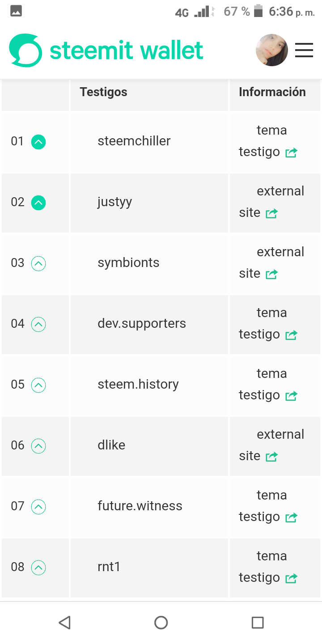Remove vote from witness steemchiller
This screenshot has width=322, height=644.
coord(38,142)
